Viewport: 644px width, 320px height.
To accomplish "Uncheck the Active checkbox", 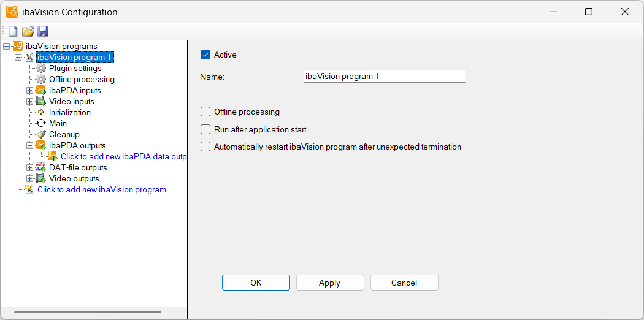I will (x=205, y=55).
